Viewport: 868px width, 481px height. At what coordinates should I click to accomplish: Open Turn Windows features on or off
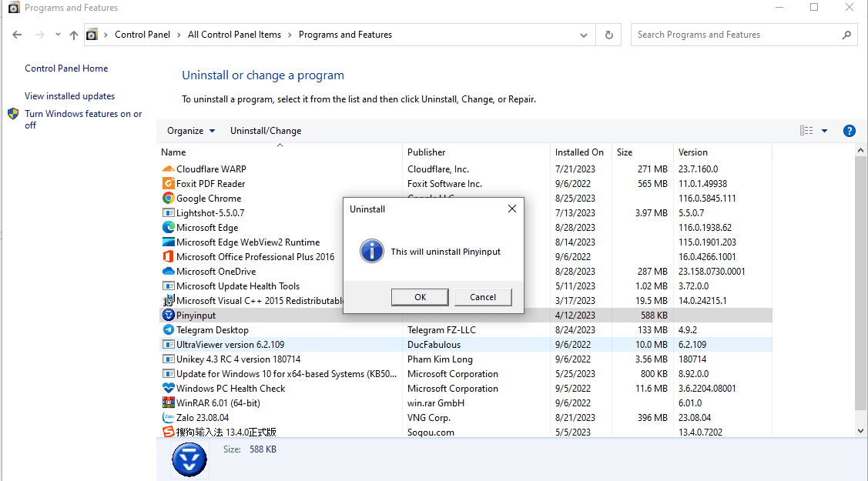[x=83, y=119]
